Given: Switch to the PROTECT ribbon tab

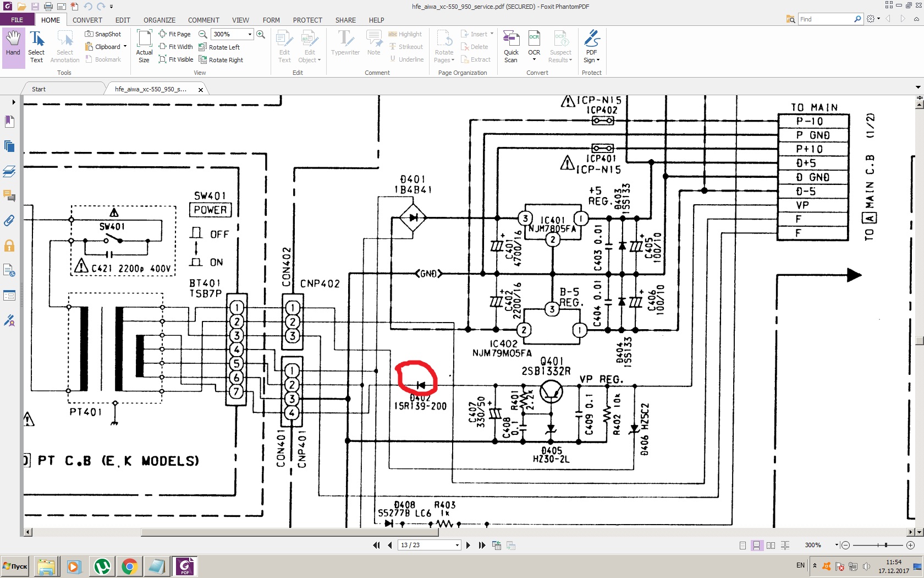Looking at the screenshot, I should (x=307, y=20).
